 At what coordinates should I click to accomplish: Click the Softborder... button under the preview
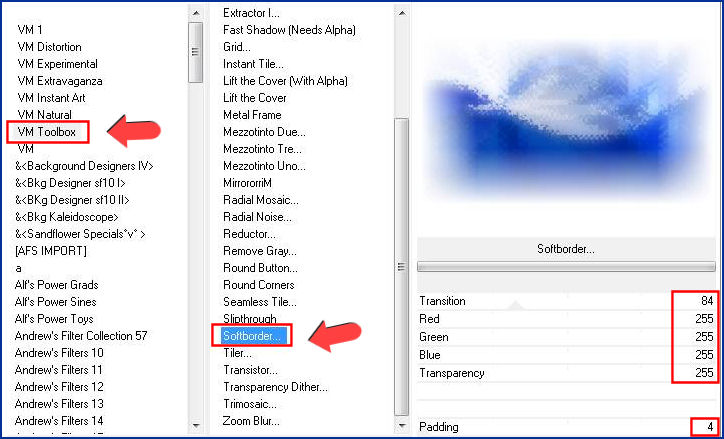click(567, 249)
